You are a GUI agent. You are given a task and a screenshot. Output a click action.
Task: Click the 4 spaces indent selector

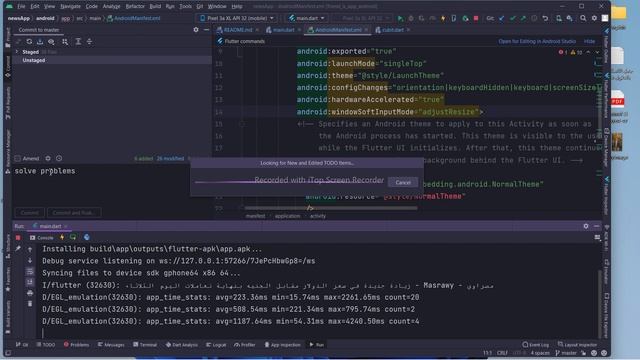tap(540, 353)
